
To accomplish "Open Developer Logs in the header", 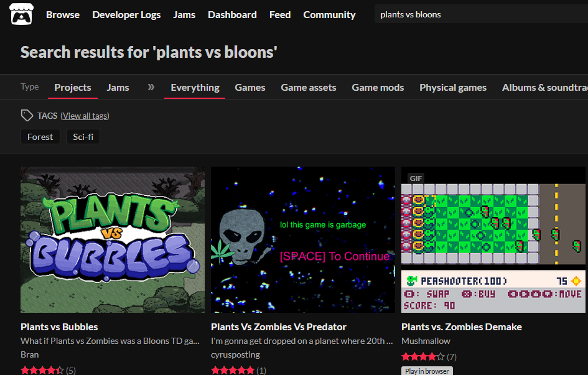I will 126,14.
